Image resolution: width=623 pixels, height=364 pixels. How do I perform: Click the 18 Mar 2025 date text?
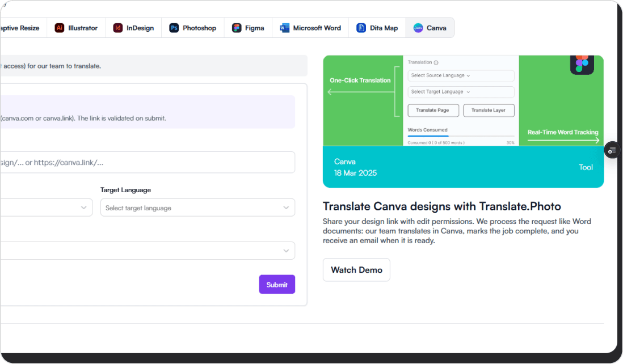pyautogui.click(x=355, y=173)
